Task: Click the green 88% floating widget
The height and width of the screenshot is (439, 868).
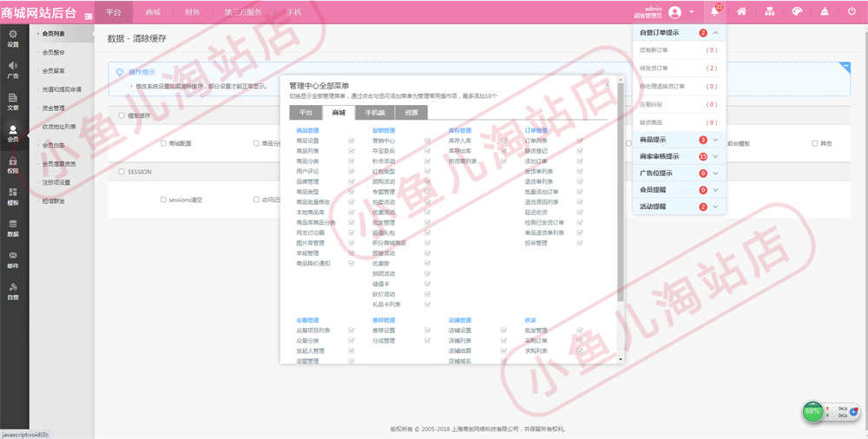Action: pyautogui.click(x=812, y=412)
